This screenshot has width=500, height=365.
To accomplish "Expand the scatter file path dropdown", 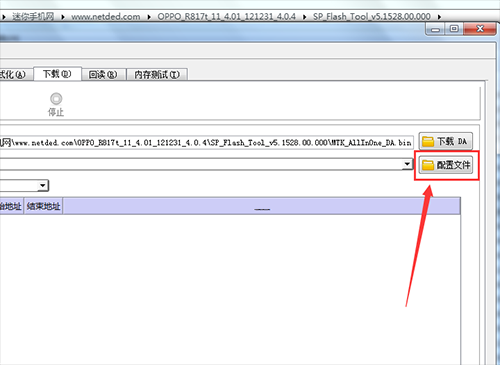I will (407, 164).
